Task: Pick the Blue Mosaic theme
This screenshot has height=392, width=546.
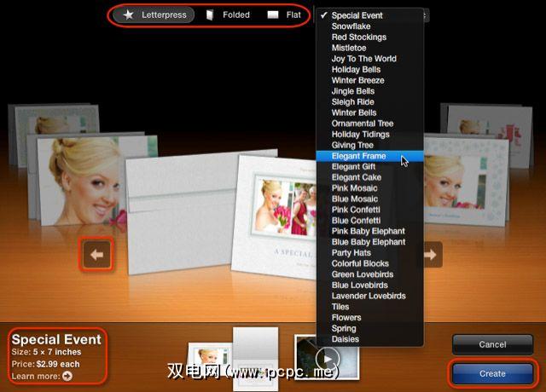Action: tap(369, 199)
